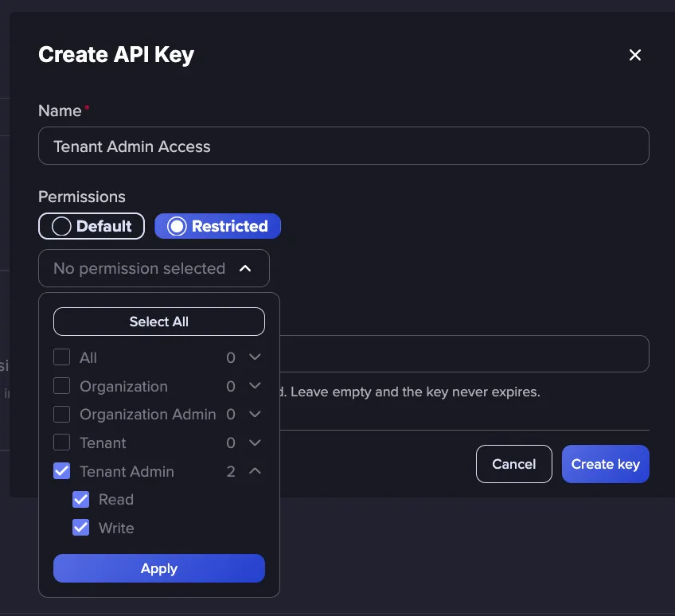Click the Tenant Admin count 2
The image size is (675, 616).
[x=231, y=471]
